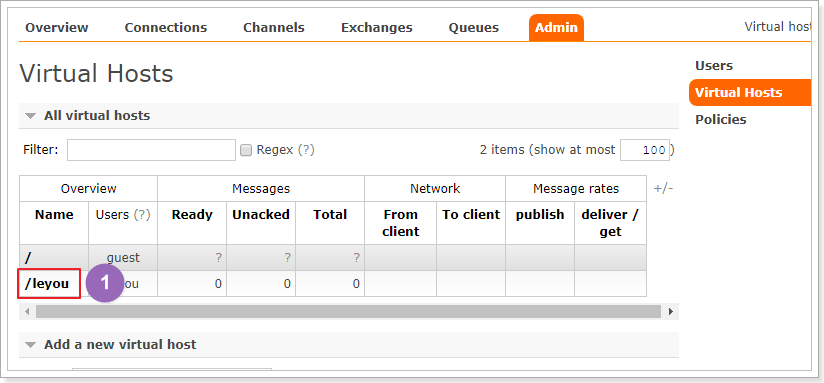The image size is (824, 383).
Task: Sort by the deliver / get column header
Action: (610, 223)
